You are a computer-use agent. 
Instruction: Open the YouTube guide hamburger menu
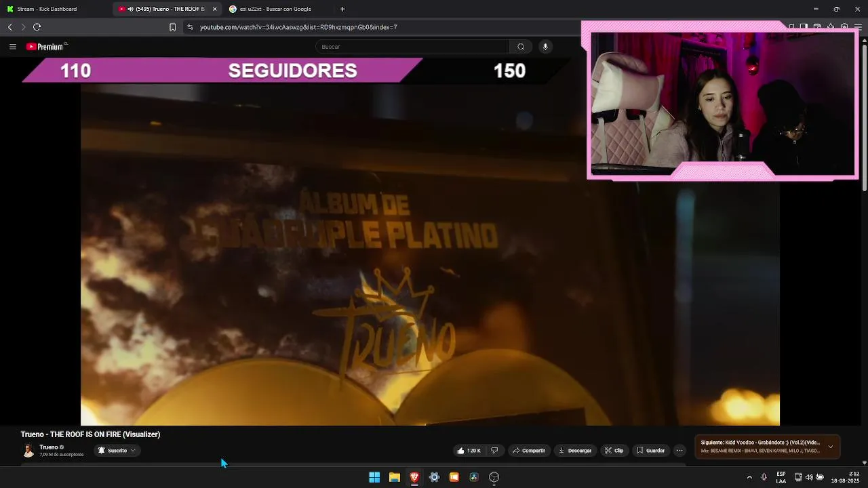pyautogui.click(x=12, y=47)
